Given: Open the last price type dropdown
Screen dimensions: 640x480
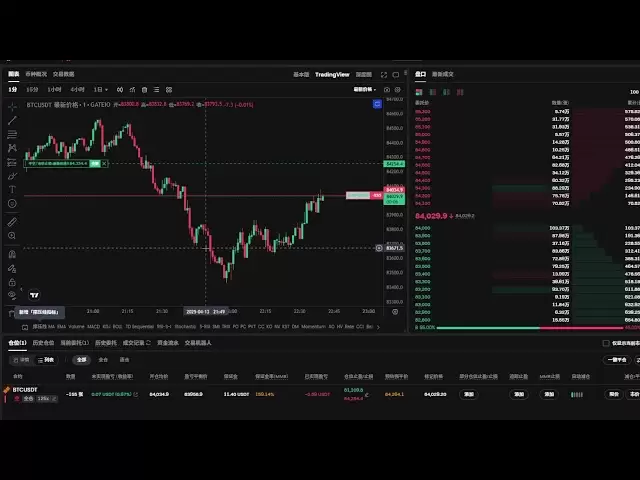Looking at the screenshot, I should [364, 89].
